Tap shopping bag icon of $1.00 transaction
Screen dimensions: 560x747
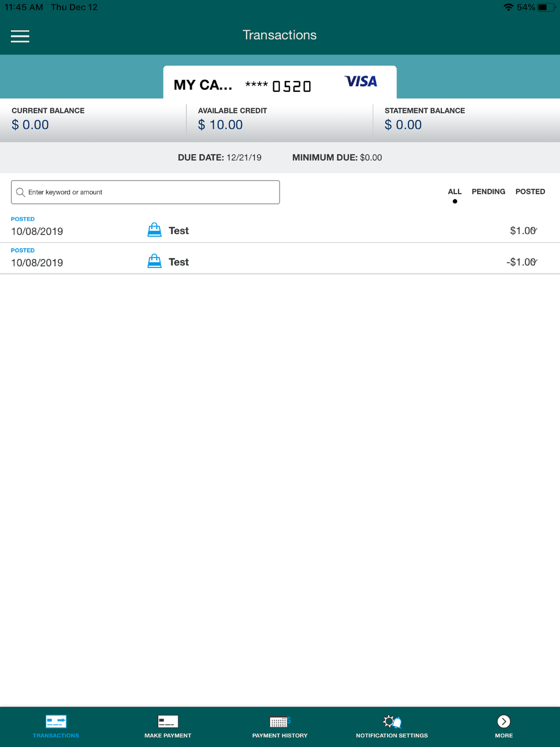(x=154, y=230)
